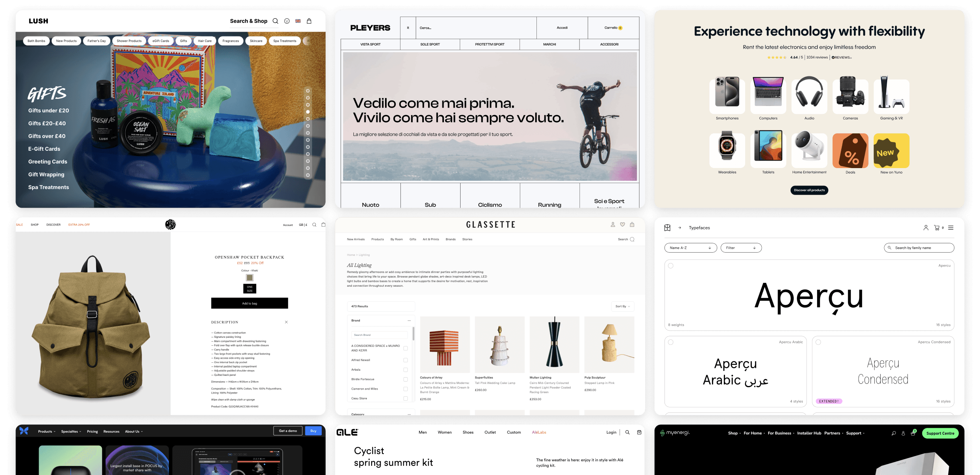This screenshot has width=980, height=475.
Task: Open the LUSH smiley account icon
Action: pos(287,21)
